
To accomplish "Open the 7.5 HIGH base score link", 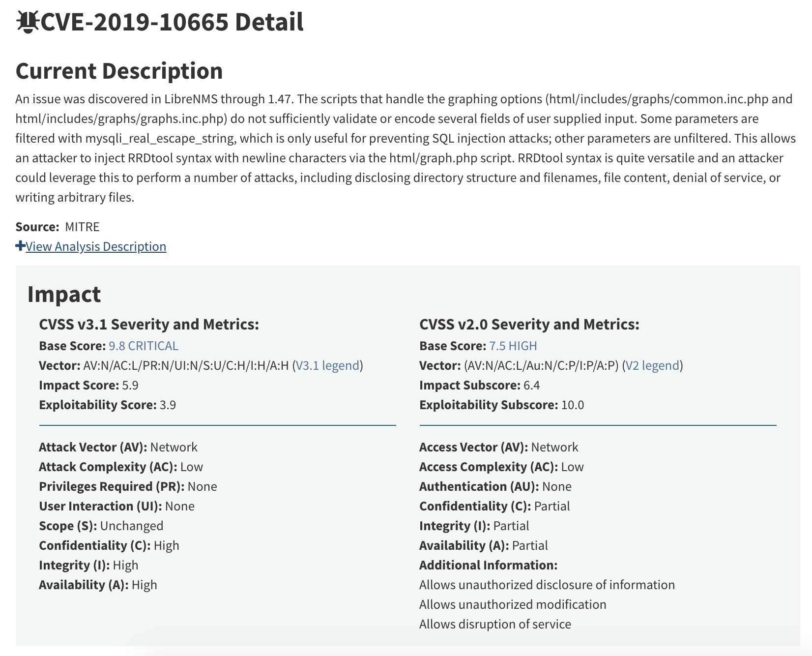I will tap(513, 346).
